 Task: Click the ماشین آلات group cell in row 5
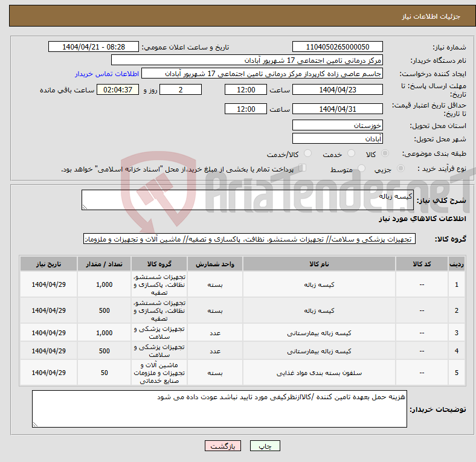click(159, 373)
